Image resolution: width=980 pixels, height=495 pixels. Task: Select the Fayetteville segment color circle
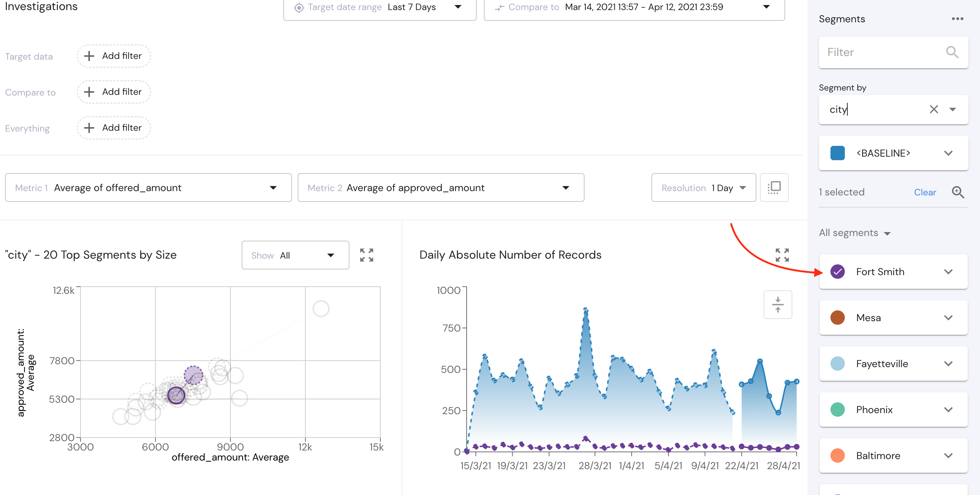[837, 364]
